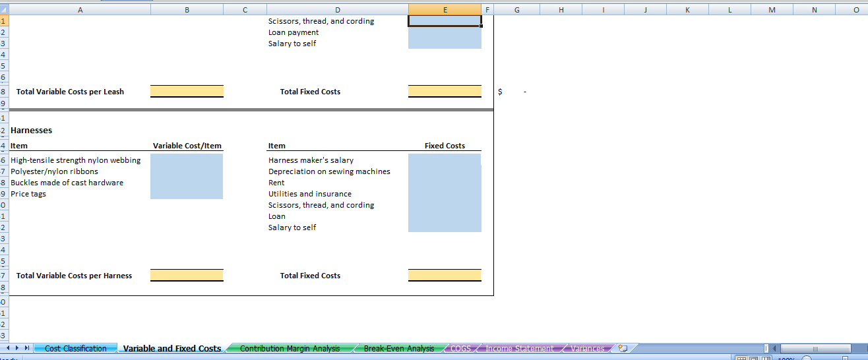Click the Loan payment fixed cost cell

pos(445,32)
